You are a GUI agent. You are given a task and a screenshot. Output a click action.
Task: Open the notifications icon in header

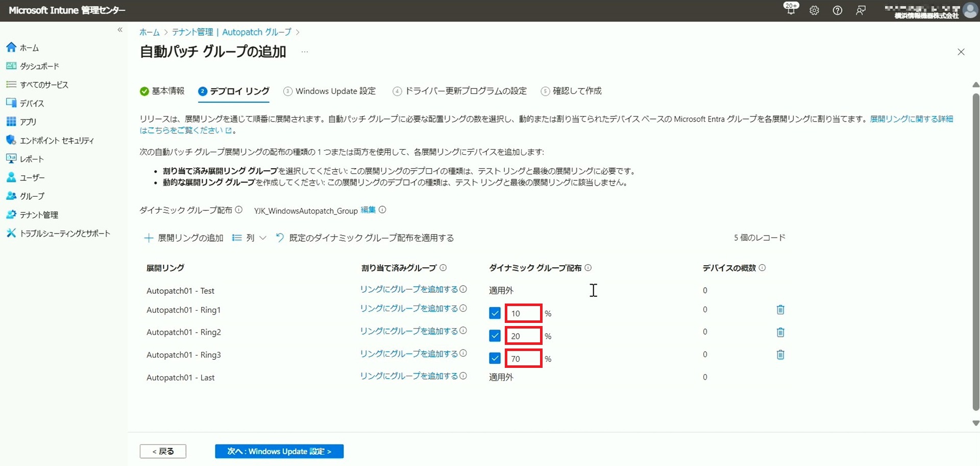pyautogui.click(x=791, y=9)
